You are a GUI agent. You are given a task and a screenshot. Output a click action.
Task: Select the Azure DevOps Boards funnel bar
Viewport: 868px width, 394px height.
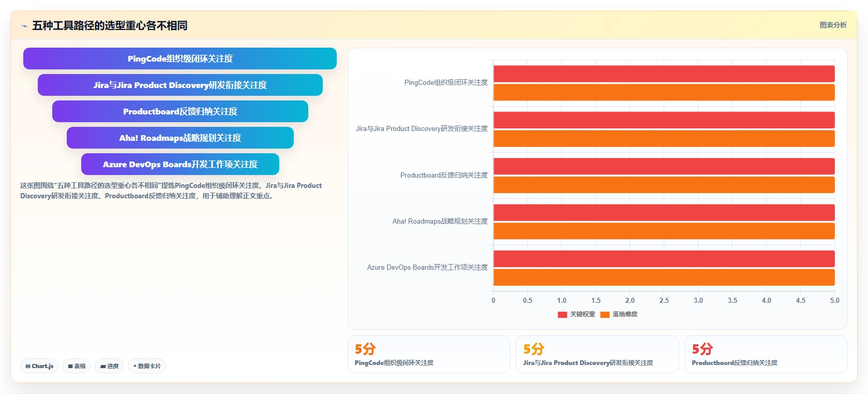(180, 164)
